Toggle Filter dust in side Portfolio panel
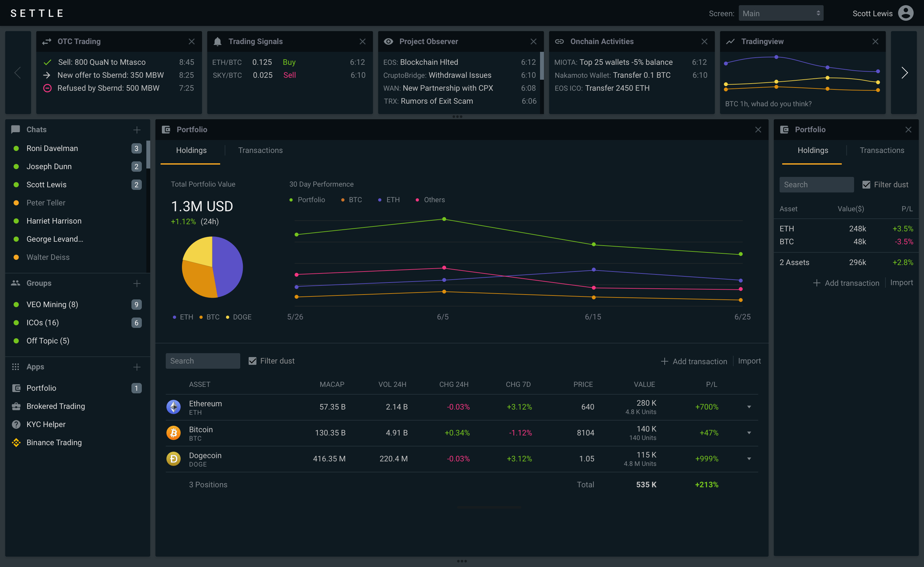 (x=866, y=185)
